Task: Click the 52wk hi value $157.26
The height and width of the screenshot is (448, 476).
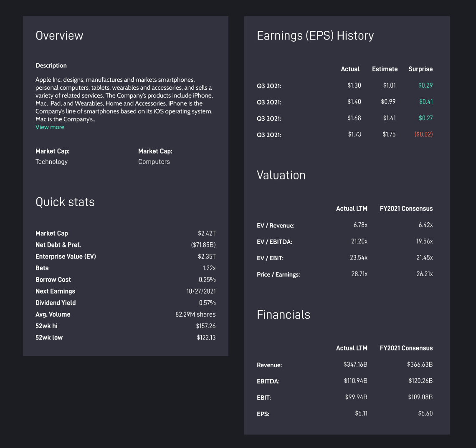Action: point(206,326)
